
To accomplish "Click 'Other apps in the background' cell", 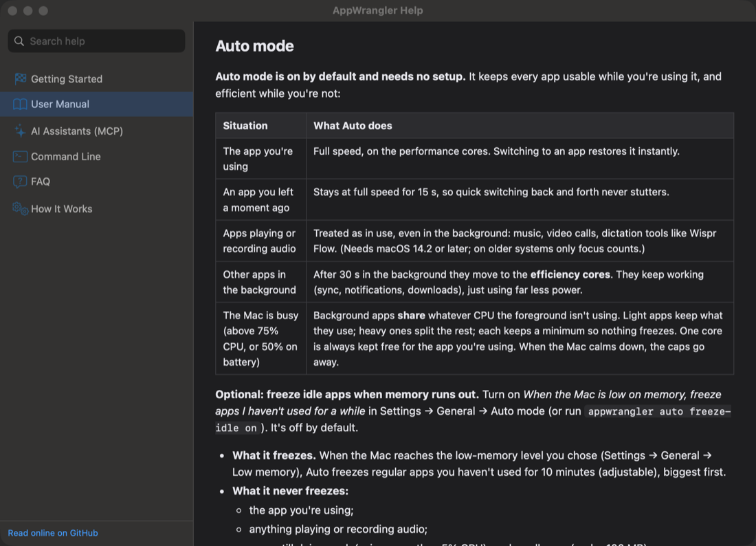I will [x=261, y=282].
